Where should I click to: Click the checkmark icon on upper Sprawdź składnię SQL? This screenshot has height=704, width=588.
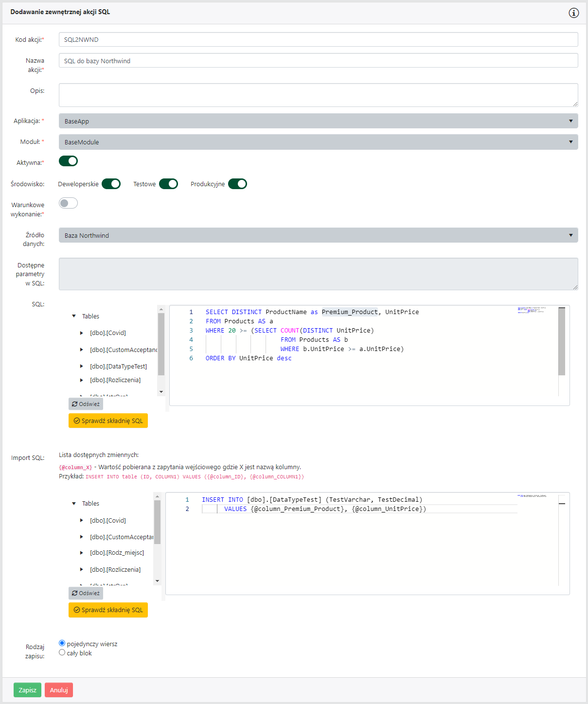(77, 421)
